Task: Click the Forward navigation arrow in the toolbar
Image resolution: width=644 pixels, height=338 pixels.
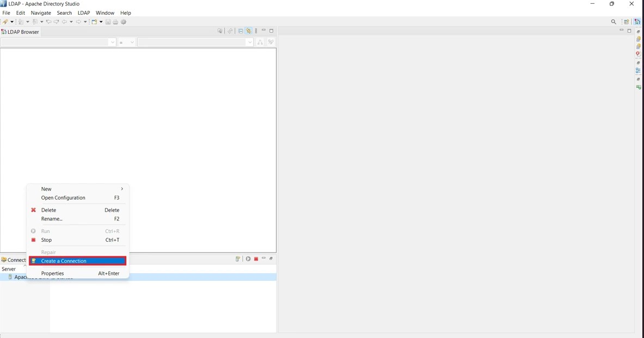Action: click(78, 22)
